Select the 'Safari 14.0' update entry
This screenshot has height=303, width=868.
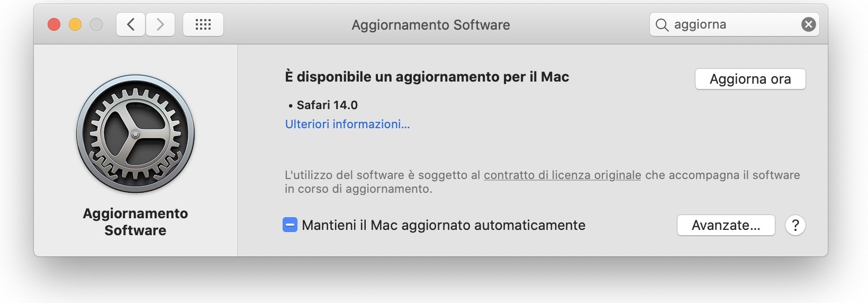pos(327,105)
